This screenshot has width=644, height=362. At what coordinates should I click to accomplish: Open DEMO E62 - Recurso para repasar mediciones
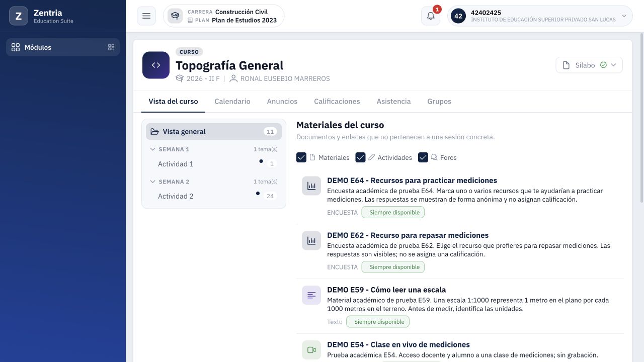408,235
